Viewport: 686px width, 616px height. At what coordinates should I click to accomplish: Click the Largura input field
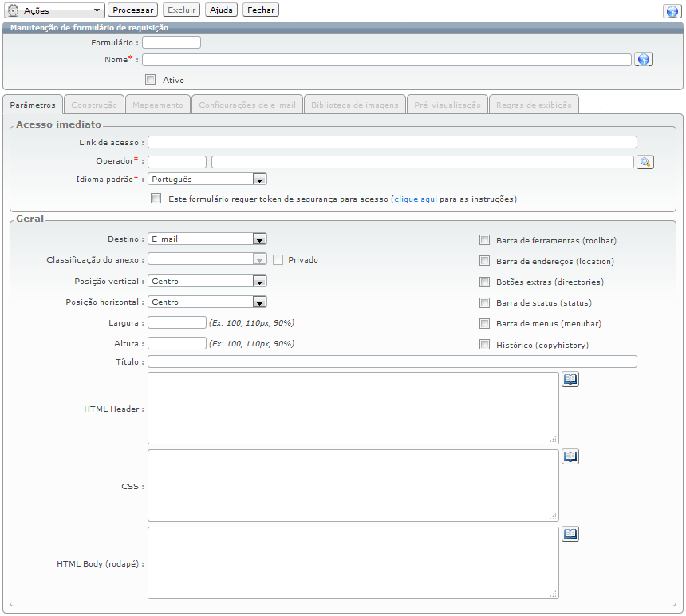coord(177,322)
